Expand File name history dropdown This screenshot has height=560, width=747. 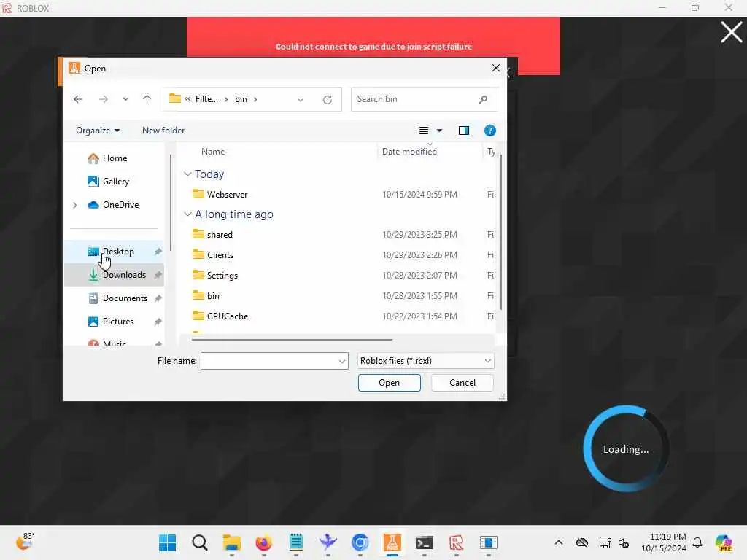pyautogui.click(x=342, y=362)
